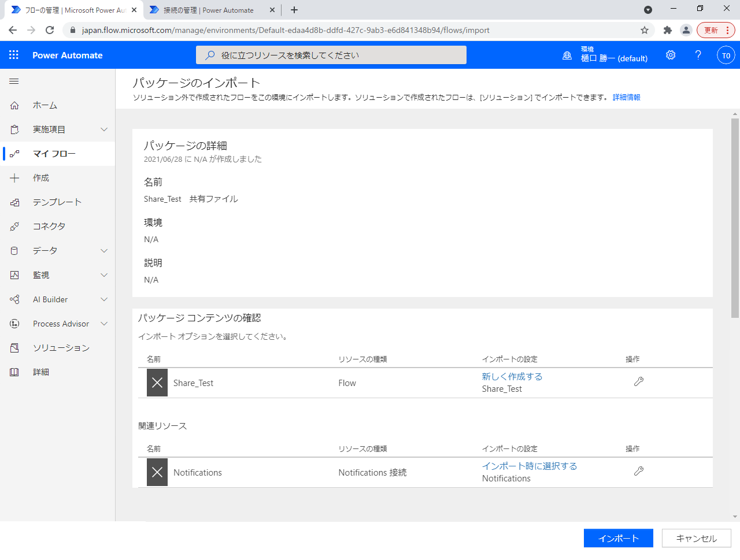Viewport: 740px width, 560px height.
Task: Click the 更新 Chrome update button
Action: pyautogui.click(x=716, y=30)
